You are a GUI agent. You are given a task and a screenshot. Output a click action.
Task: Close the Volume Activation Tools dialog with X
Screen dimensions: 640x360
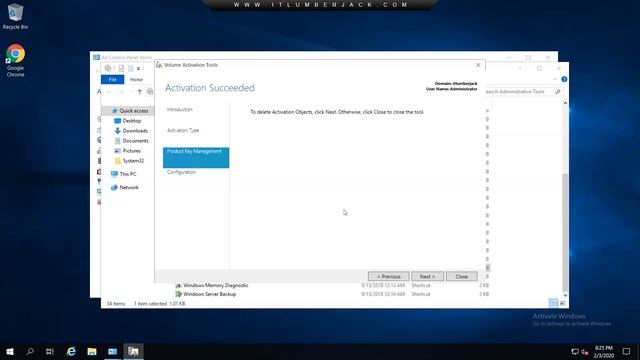(478, 65)
